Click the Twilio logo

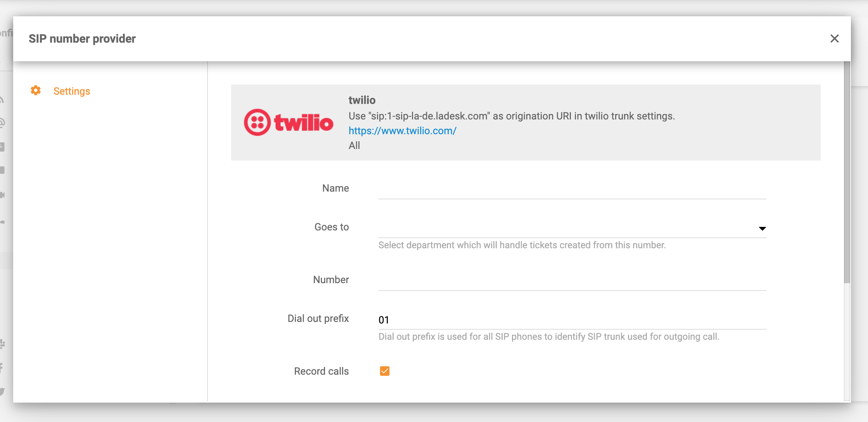pyautogui.click(x=289, y=122)
